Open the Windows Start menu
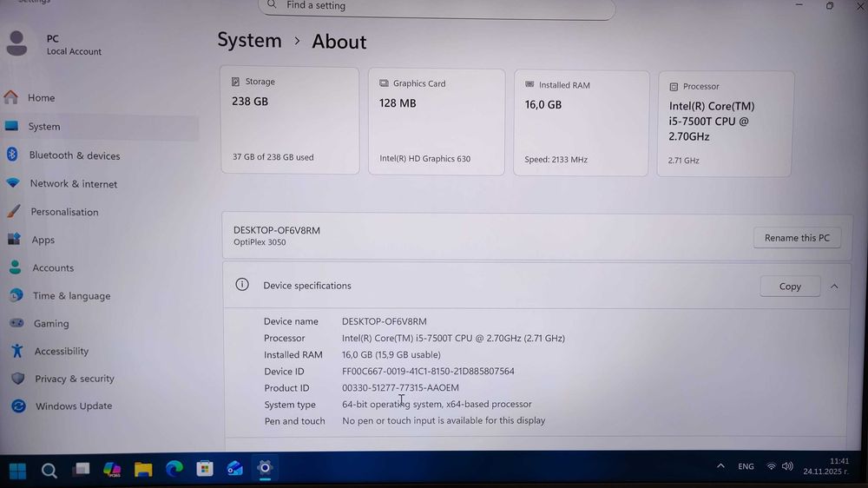 tap(17, 471)
